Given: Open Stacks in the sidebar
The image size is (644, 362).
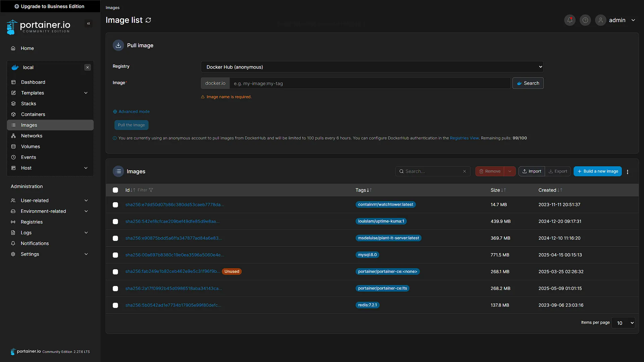Looking at the screenshot, I should pos(50,104).
